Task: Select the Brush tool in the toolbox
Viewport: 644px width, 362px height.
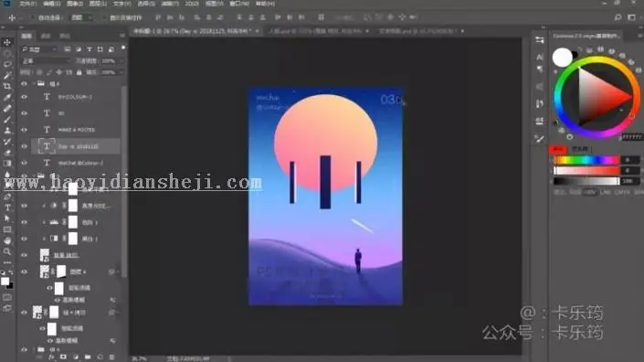Action: coord(7,120)
